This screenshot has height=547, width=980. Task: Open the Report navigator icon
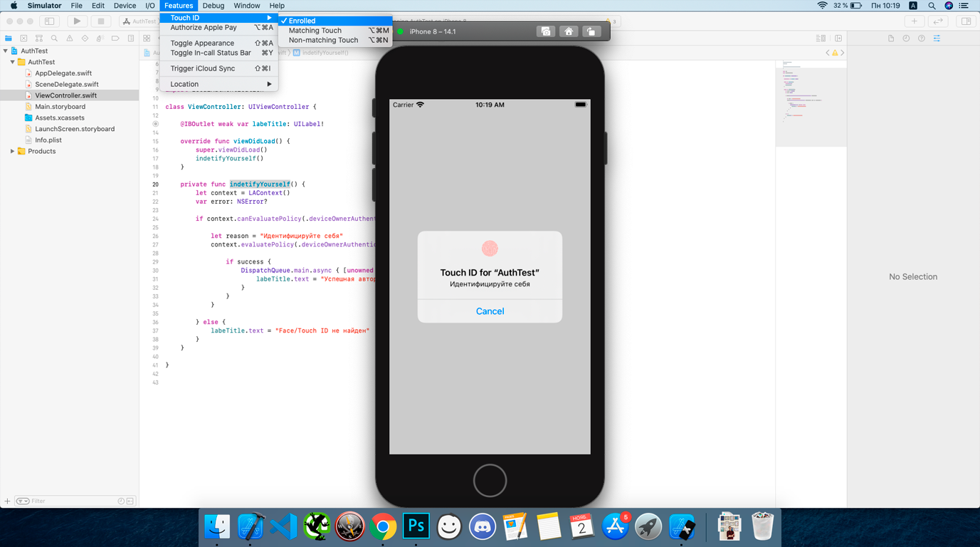coord(131,38)
